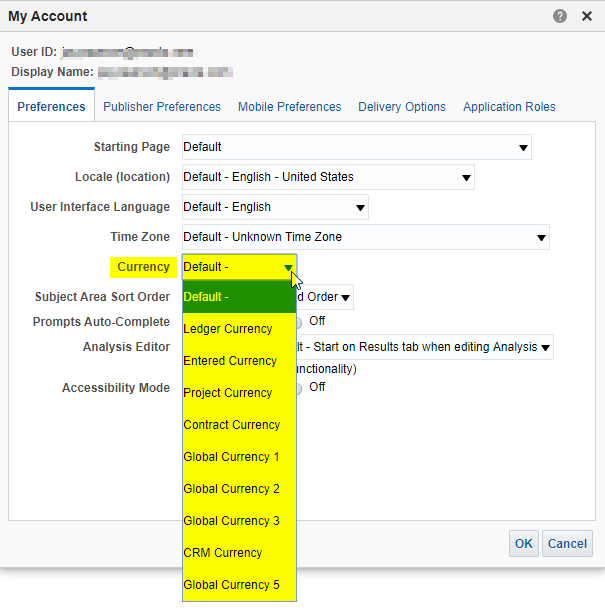The width and height of the screenshot is (605, 616).
Task: Open the help icon in title bar
Action: 560,16
